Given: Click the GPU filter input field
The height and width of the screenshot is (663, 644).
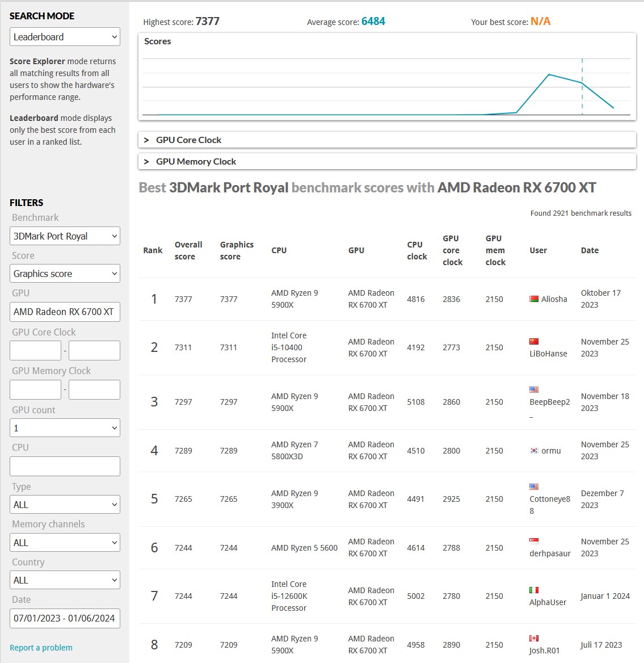Looking at the screenshot, I should 65,312.
